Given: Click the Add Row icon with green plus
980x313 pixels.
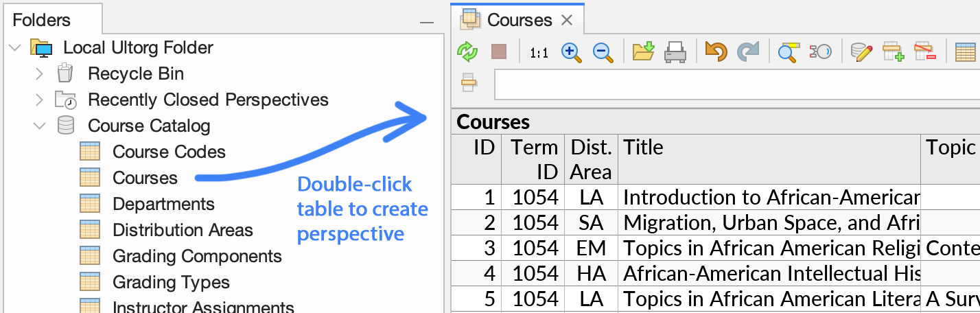Looking at the screenshot, I should click(x=893, y=52).
